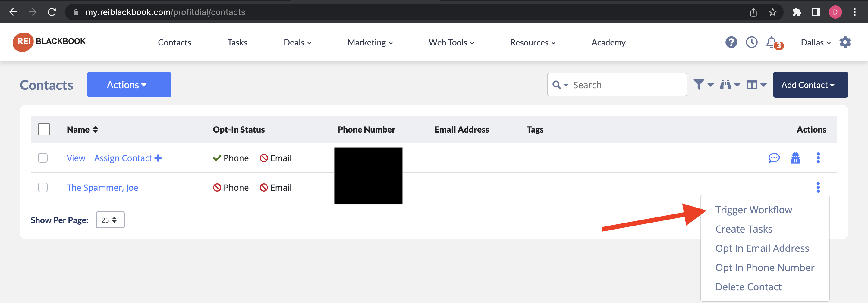Click the browser address bar URL
868x303 pixels.
(x=165, y=12)
